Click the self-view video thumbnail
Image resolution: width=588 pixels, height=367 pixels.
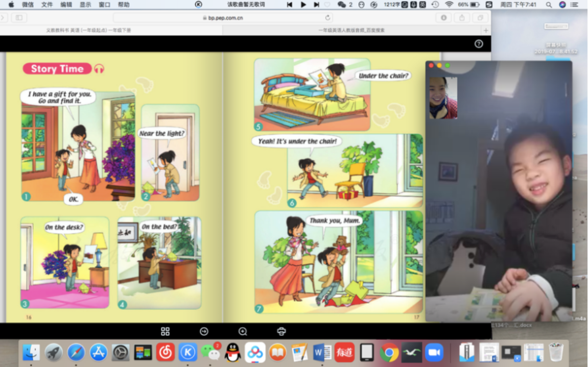pos(443,98)
